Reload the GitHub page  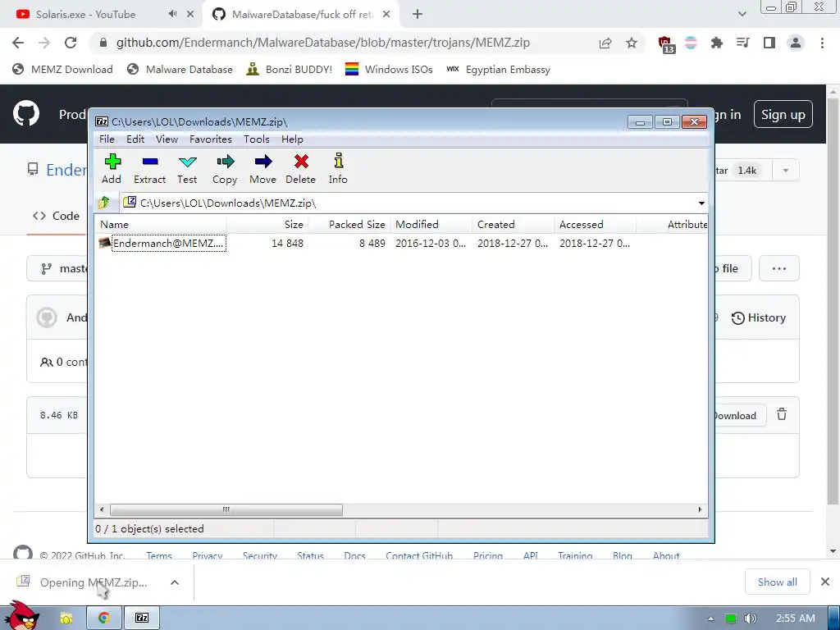coord(71,43)
